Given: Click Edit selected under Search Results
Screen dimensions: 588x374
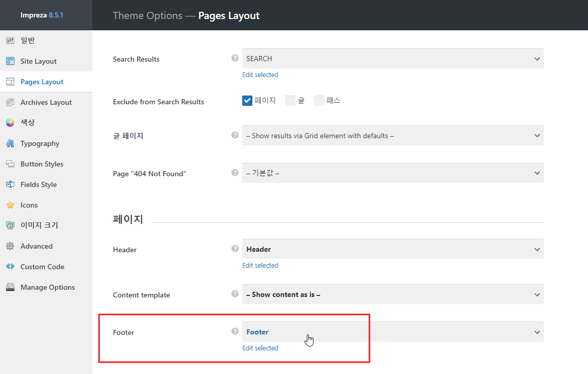Looking at the screenshot, I should click(x=260, y=74).
